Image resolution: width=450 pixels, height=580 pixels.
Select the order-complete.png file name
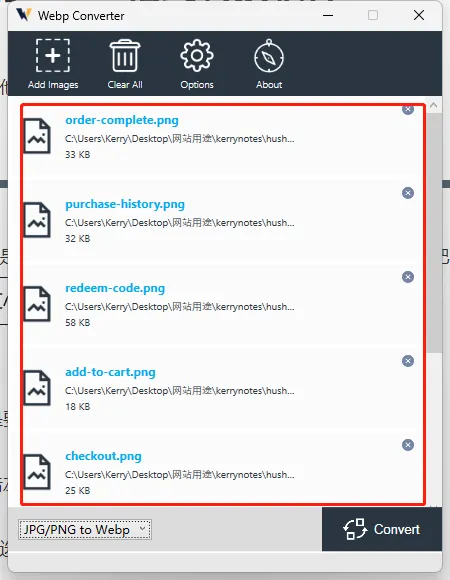[122, 120]
